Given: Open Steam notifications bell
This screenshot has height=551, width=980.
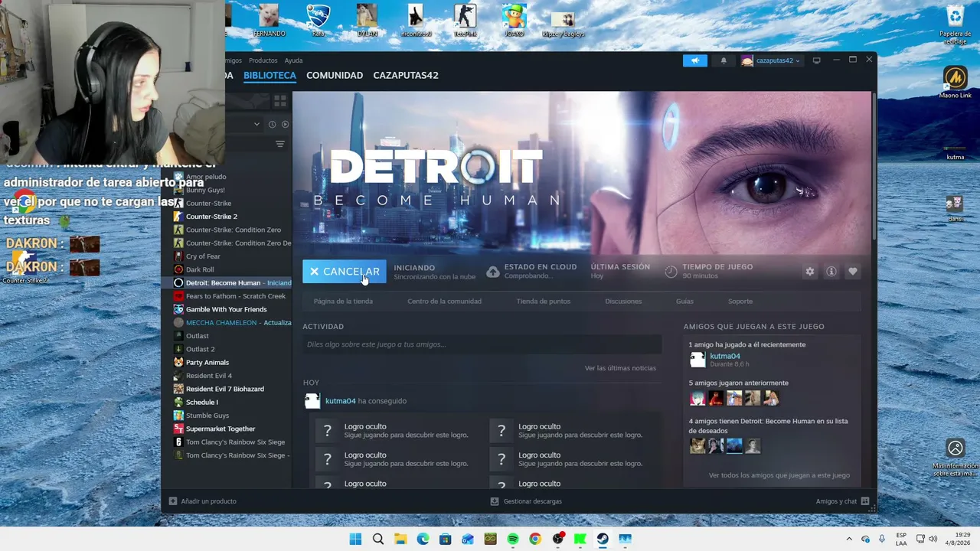Looking at the screenshot, I should 724,60.
